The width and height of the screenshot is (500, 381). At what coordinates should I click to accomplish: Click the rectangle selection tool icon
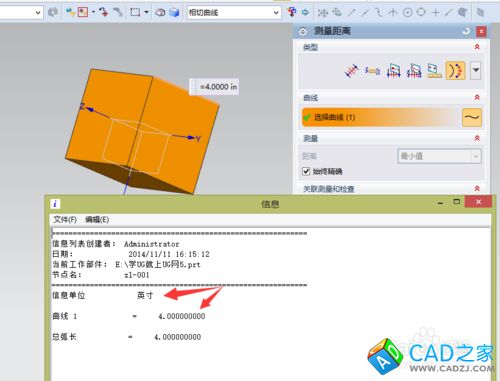[135, 12]
